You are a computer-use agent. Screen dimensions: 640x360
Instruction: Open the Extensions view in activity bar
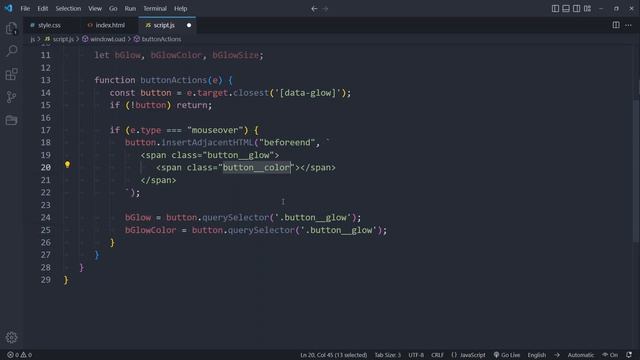pos(11,74)
